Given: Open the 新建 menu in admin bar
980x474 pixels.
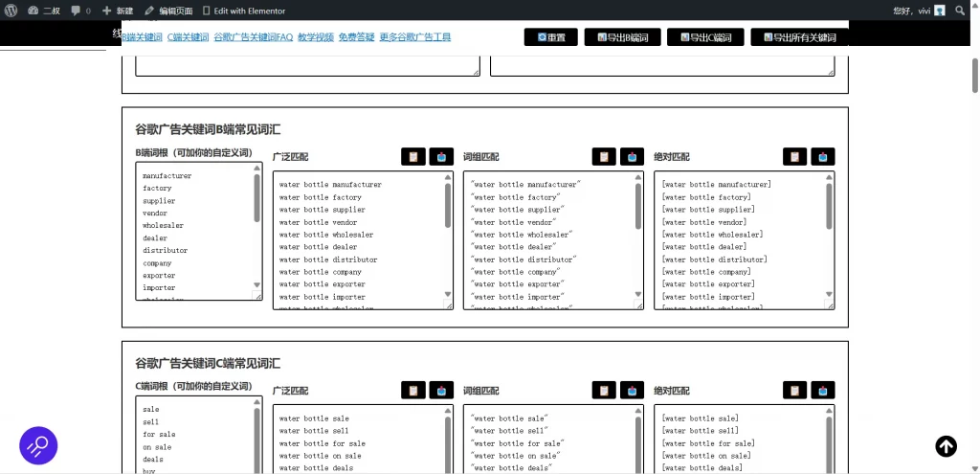Looking at the screenshot, I should (118, 11).
